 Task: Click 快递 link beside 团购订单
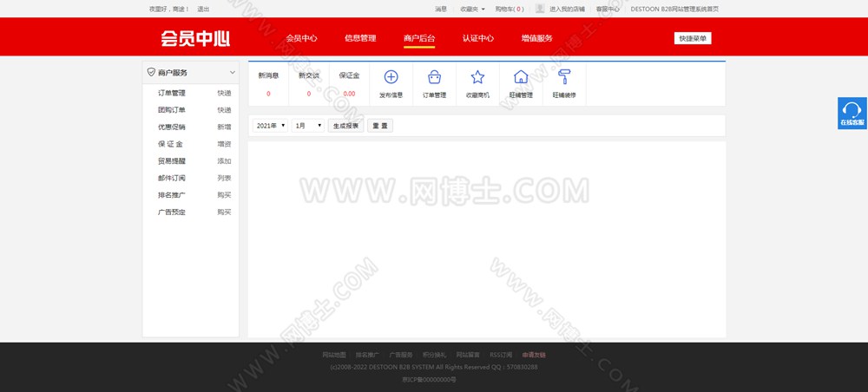click(x=224, y=110)
